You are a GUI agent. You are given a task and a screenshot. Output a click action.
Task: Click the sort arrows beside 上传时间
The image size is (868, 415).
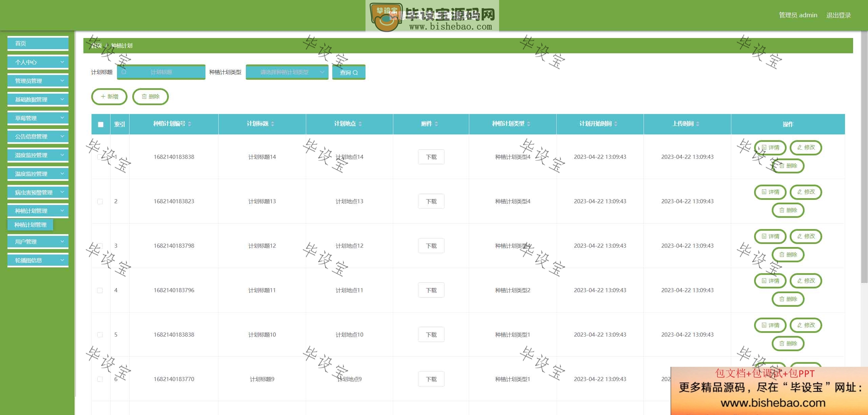pos(697,124)
